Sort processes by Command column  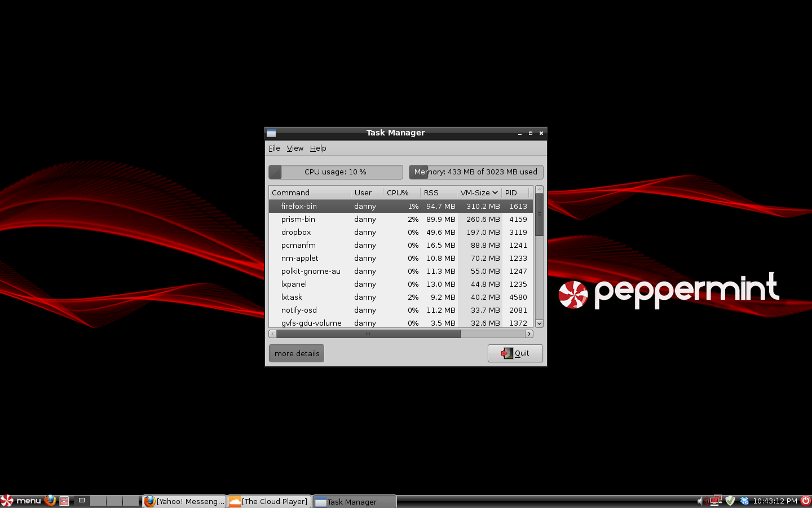point(310,192)
